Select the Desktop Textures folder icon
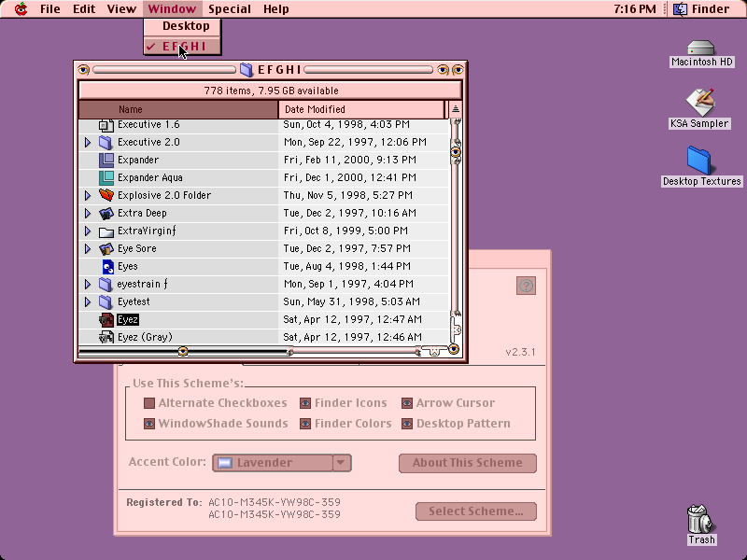Image resolution: width=747 pixels, height=560 pixels. 698,160
